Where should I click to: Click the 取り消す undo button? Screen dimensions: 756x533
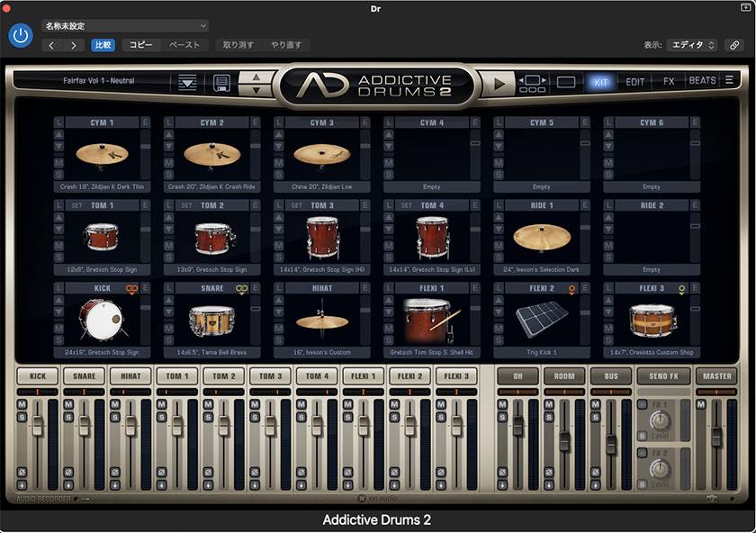click(238, 45)
